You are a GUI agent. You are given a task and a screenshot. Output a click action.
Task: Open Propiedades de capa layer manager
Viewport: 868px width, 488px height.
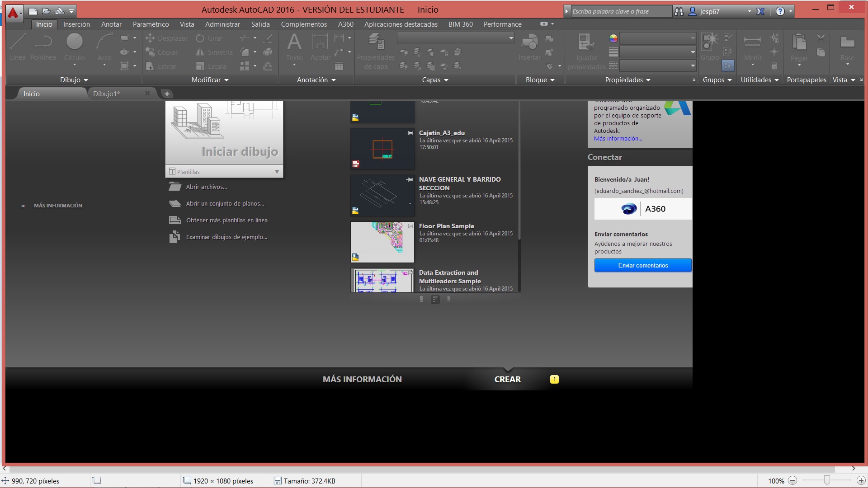click(x=376, y=52)
